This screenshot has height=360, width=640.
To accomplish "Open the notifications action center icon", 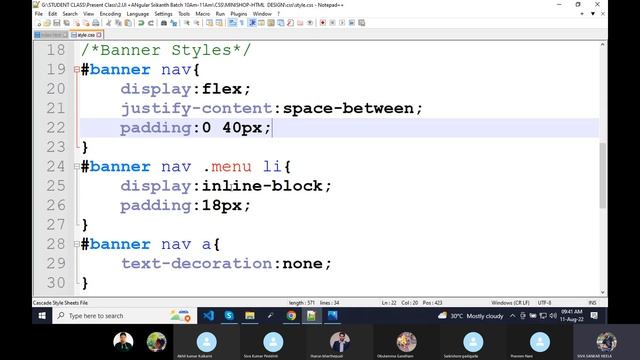I will coord(594,316).
